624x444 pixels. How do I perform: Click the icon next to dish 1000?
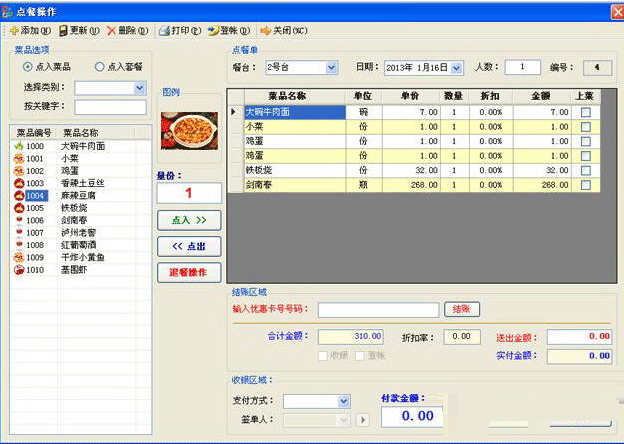(x=19, y=146)
